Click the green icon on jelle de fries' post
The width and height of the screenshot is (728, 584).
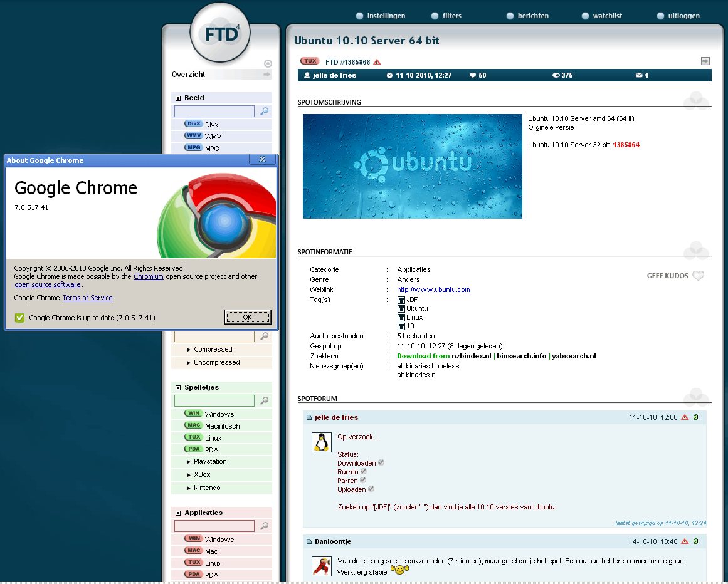coord(695,417)
